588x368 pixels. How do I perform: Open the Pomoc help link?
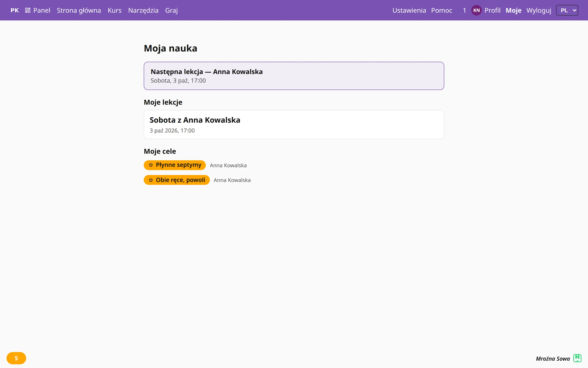[x=441, y=10]
